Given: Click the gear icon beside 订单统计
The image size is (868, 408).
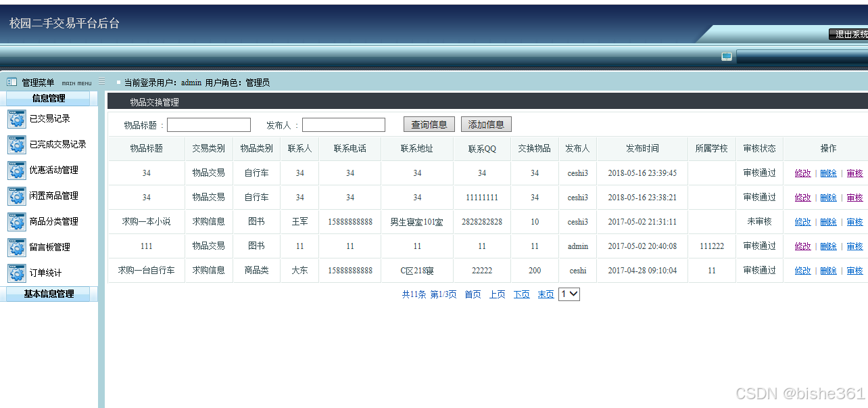Looking at the screenshot, I should (16, 273).
